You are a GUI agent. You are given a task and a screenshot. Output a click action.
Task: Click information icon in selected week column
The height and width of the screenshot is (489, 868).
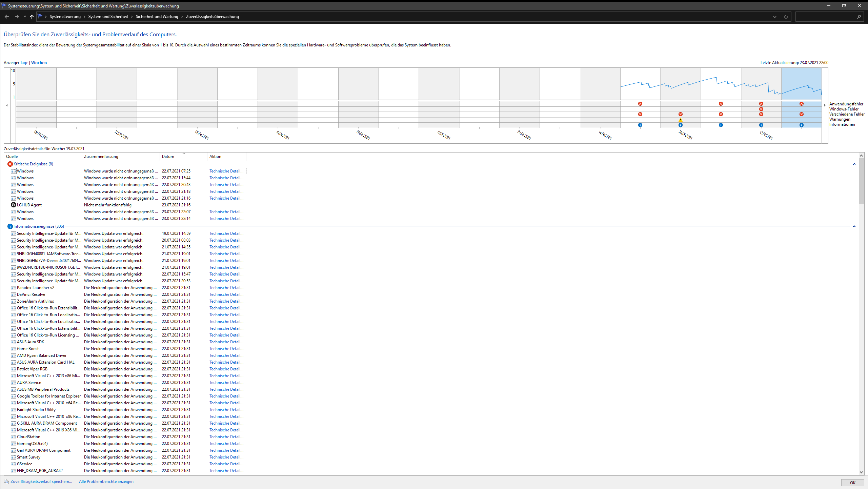[x=801, y=125]
